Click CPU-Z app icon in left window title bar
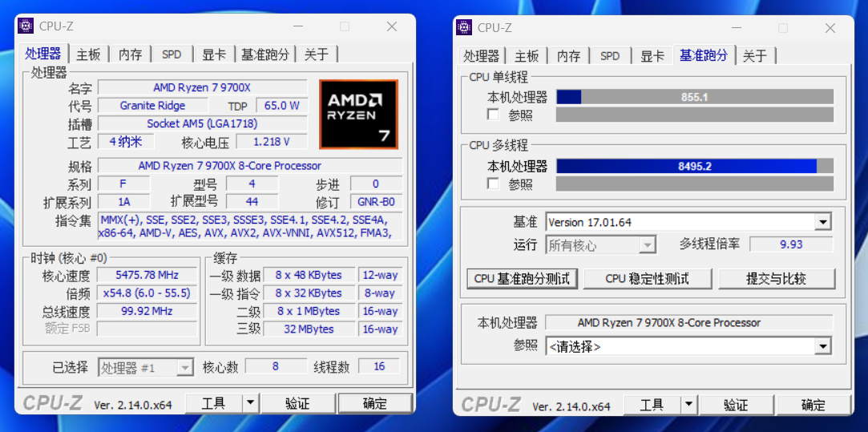 [26, 26]
